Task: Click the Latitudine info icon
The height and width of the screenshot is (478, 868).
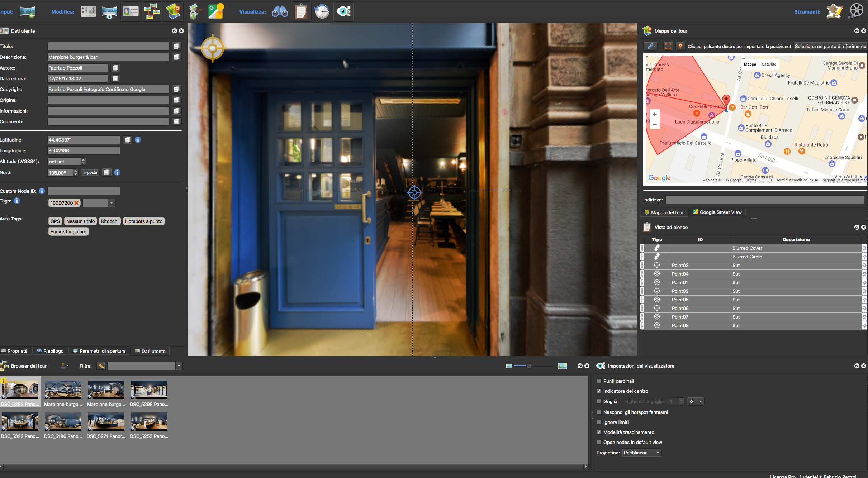Action: pos(138,140)
